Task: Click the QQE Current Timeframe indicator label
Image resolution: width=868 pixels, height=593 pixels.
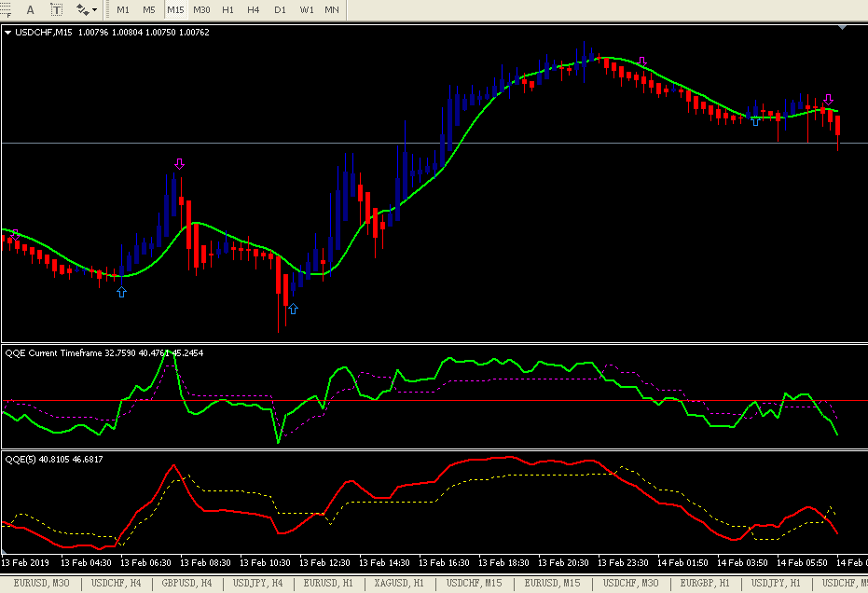Action: pos(104,352)
